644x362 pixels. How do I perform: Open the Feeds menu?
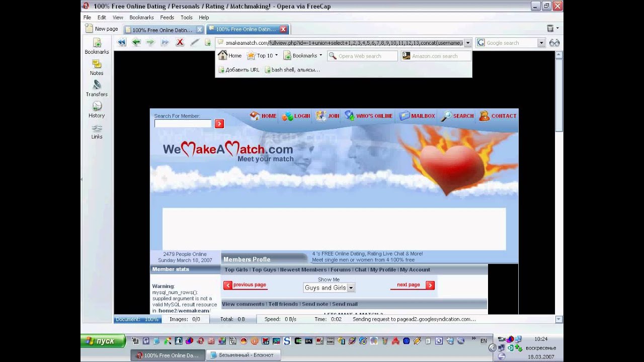click(x=167, y=17)
